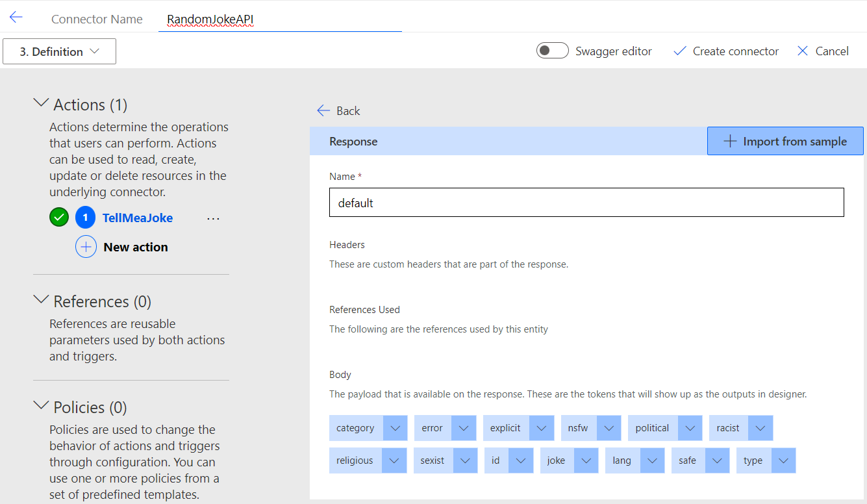Click the plus circle icon for New action

click(86, 247)
